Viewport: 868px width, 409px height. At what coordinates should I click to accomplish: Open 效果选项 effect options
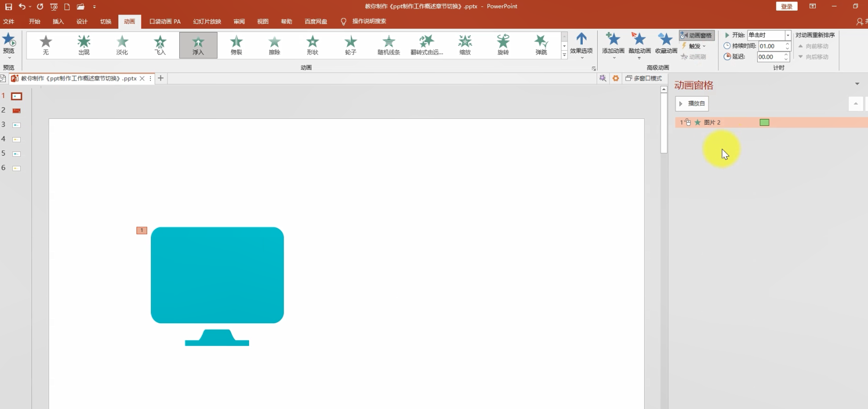click(x=581, y=45)
